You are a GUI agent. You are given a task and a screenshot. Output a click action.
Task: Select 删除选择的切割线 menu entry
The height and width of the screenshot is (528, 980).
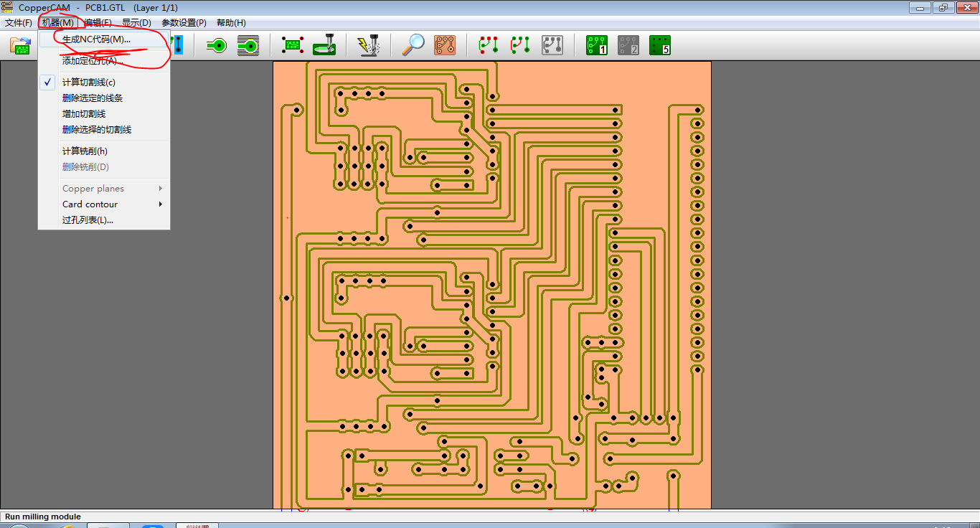(x=104, y=130)
